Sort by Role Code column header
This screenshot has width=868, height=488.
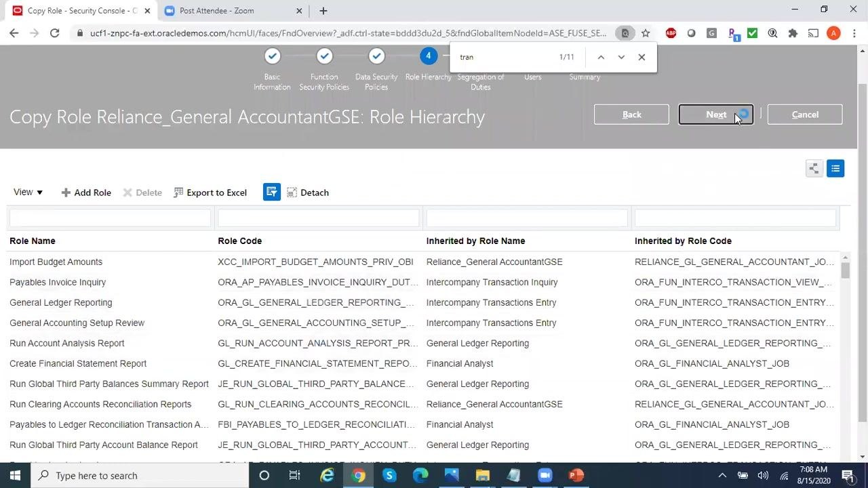pyautogui.click(x=239, y=241)
